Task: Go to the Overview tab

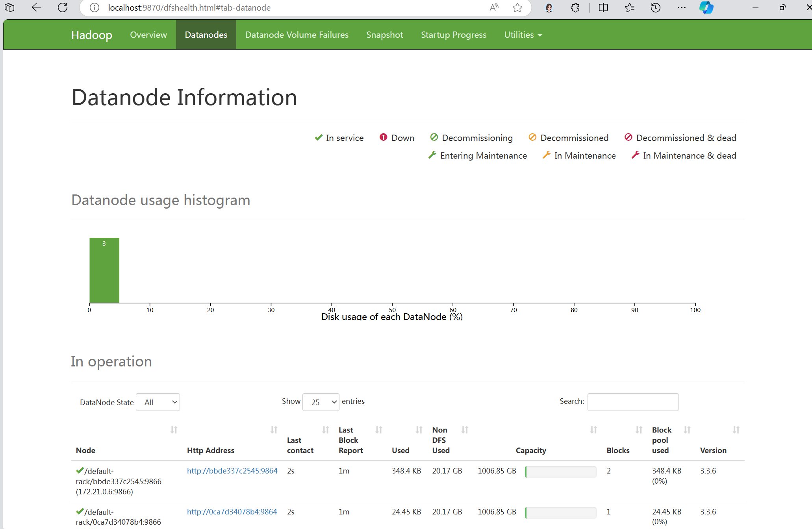Action: [x=148, y=35]
